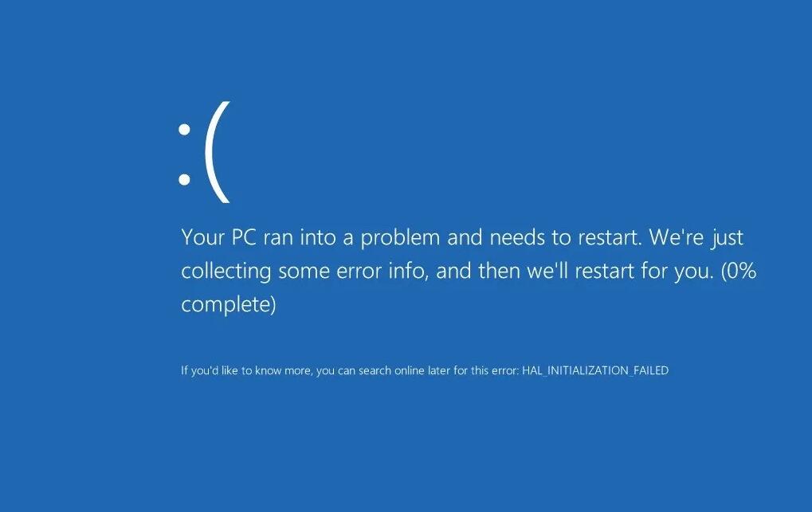Click the phrase 'error info,'
The image size is (812, 512).
point(382,271)
